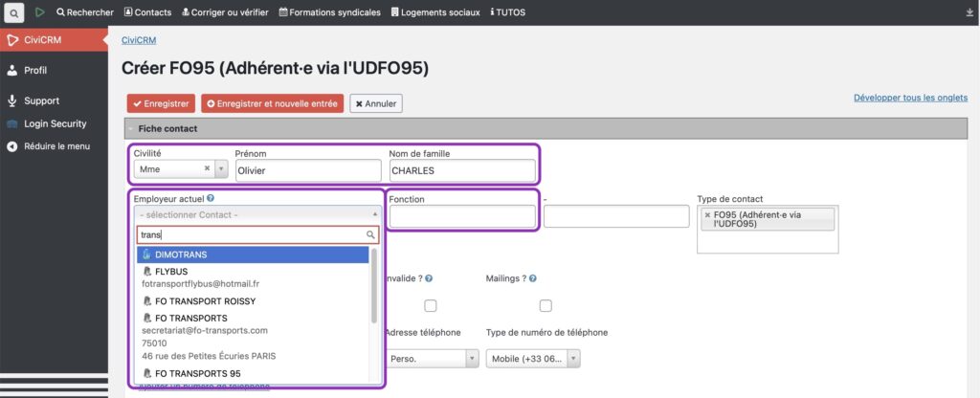
Task: Open the Logements sociaux menu
Action: coord(435,12)
